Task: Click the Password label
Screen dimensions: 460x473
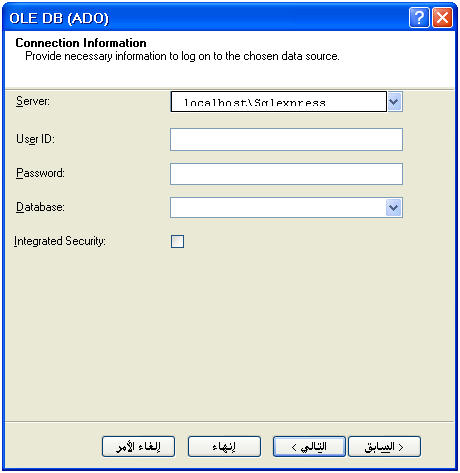Action: [x=40, y=173]
